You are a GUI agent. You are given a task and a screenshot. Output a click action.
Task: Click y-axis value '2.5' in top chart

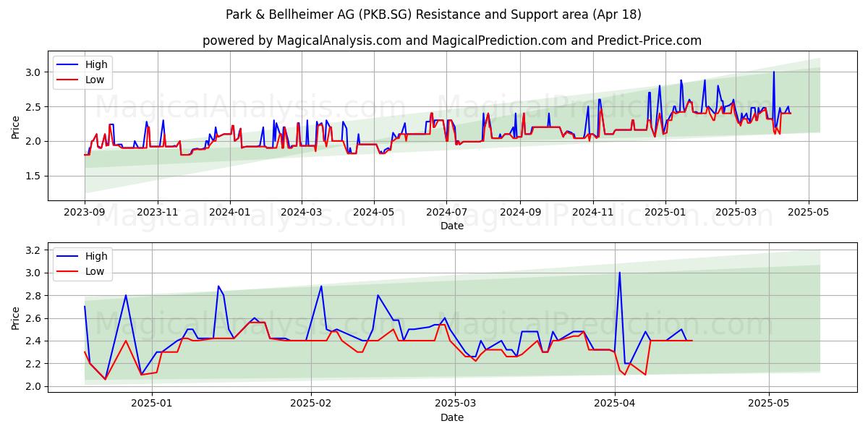click(x=35, y=107)
